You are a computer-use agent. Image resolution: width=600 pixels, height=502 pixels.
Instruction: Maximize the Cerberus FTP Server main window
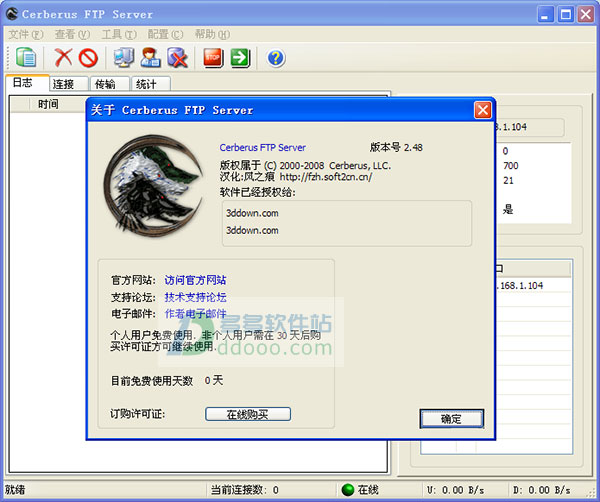(x=566, y=15)
